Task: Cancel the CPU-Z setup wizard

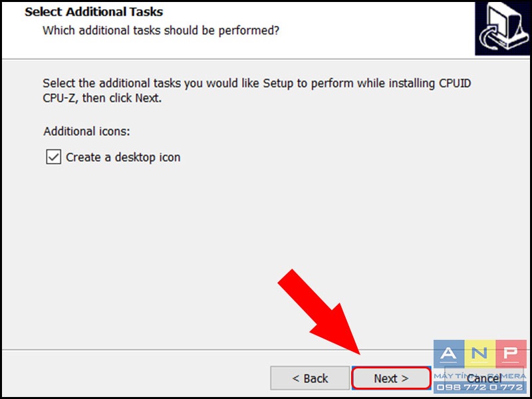Action: click(x=484, y=378)
